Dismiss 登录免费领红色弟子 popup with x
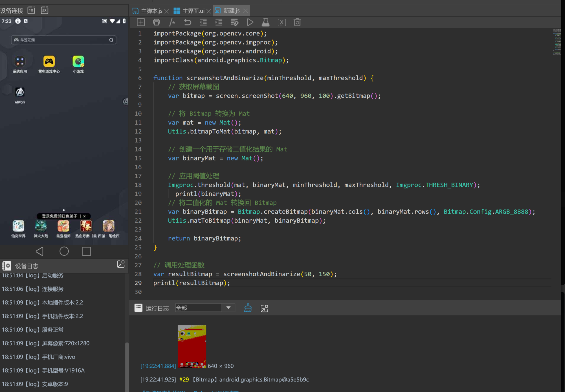 84,216
